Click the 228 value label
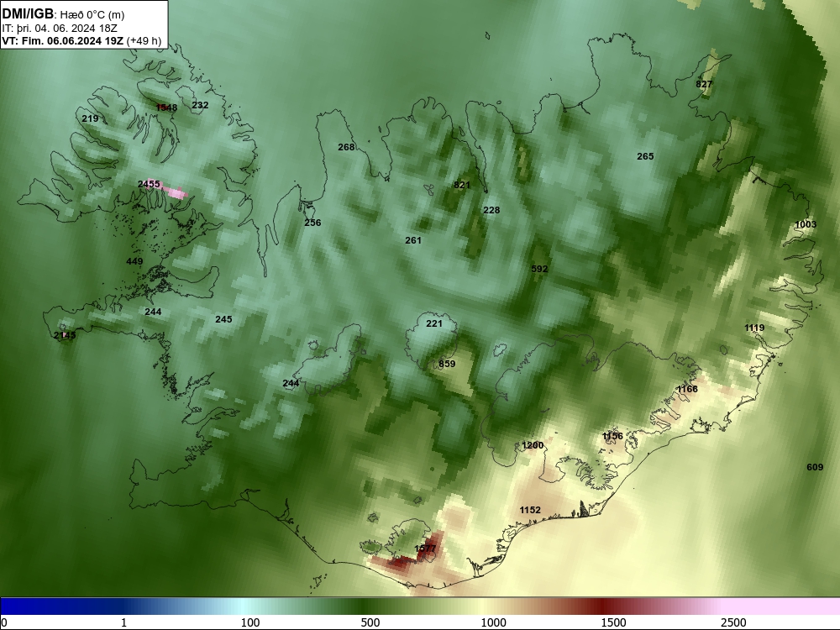This screenshot has width=840, height=630. click(x=491, y=210)
